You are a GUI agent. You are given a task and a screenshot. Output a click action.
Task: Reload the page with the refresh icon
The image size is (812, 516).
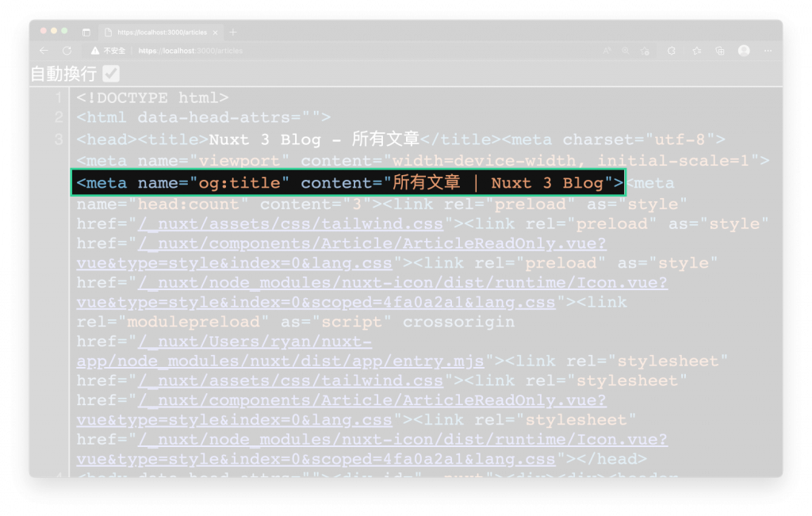67,51
